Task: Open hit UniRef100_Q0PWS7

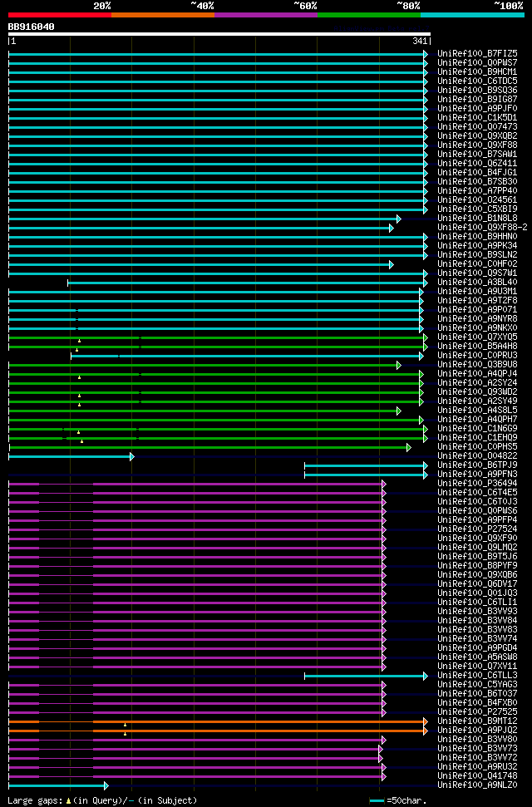Action: 477,63
